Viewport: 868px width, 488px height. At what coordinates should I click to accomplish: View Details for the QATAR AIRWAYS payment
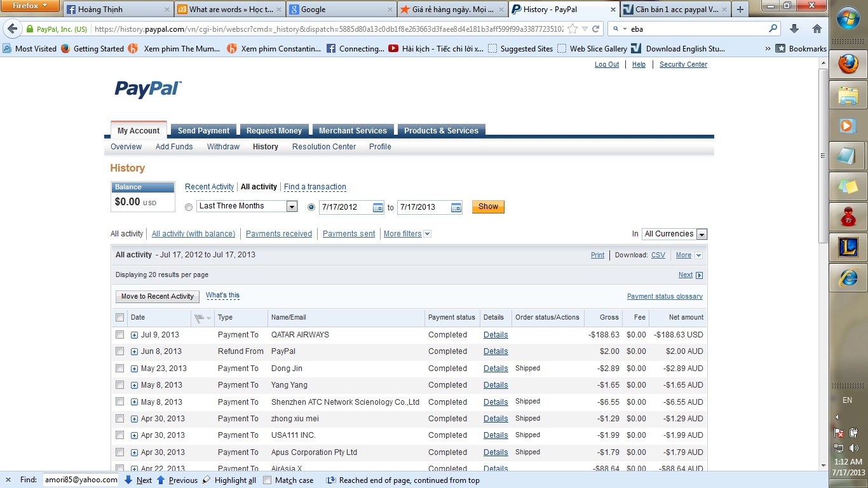point(496,335)
